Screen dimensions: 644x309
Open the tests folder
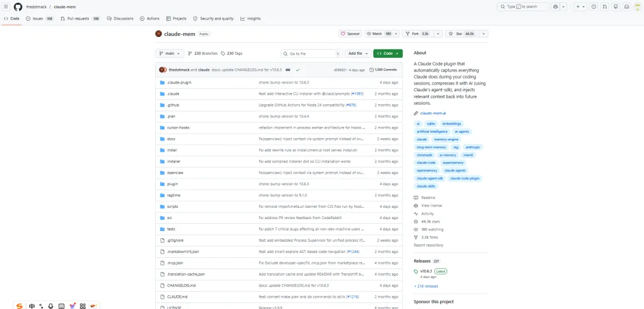pyautogui.click(x=171, y=229)
